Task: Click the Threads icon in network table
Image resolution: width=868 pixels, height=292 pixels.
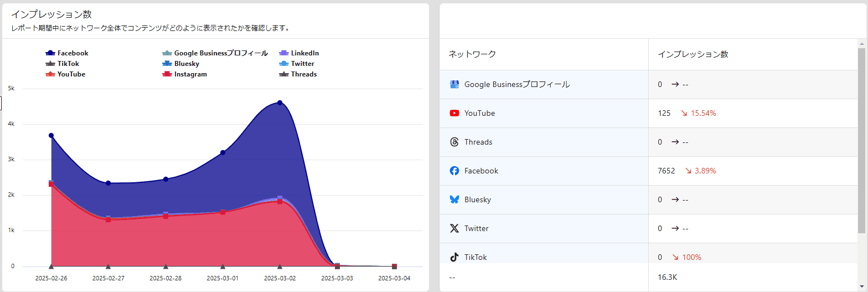Action: [x=454, y=142]
